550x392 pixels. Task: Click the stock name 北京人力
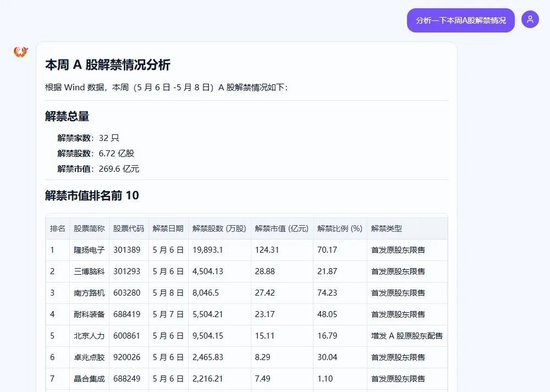(x=89, y=336)
